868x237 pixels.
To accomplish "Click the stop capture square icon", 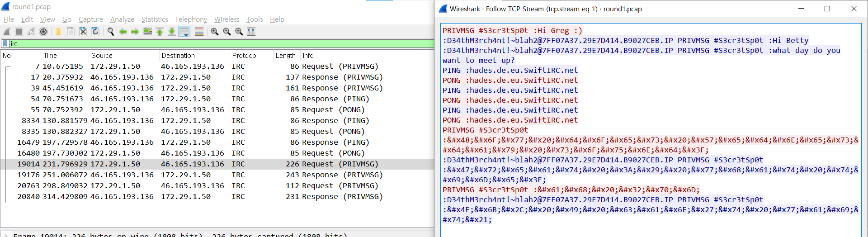I will tap(19, 32).
